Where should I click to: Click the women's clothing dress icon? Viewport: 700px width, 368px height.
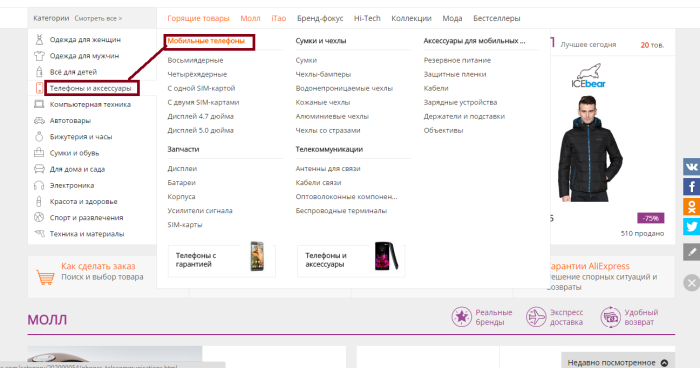(x=39, y=39)
